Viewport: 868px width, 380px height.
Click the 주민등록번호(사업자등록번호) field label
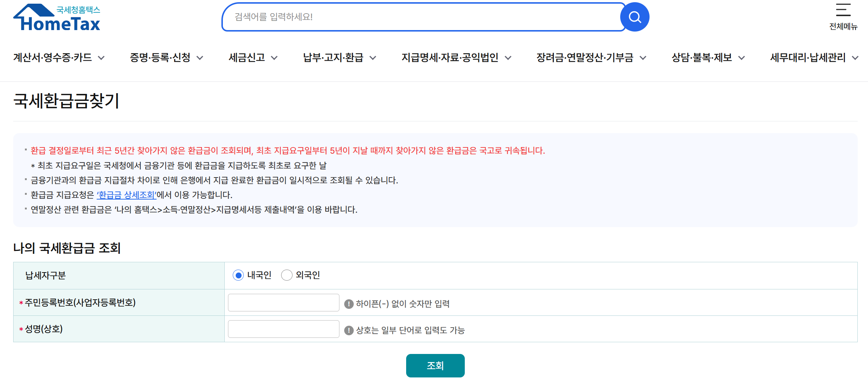click(x=80, y=303)
